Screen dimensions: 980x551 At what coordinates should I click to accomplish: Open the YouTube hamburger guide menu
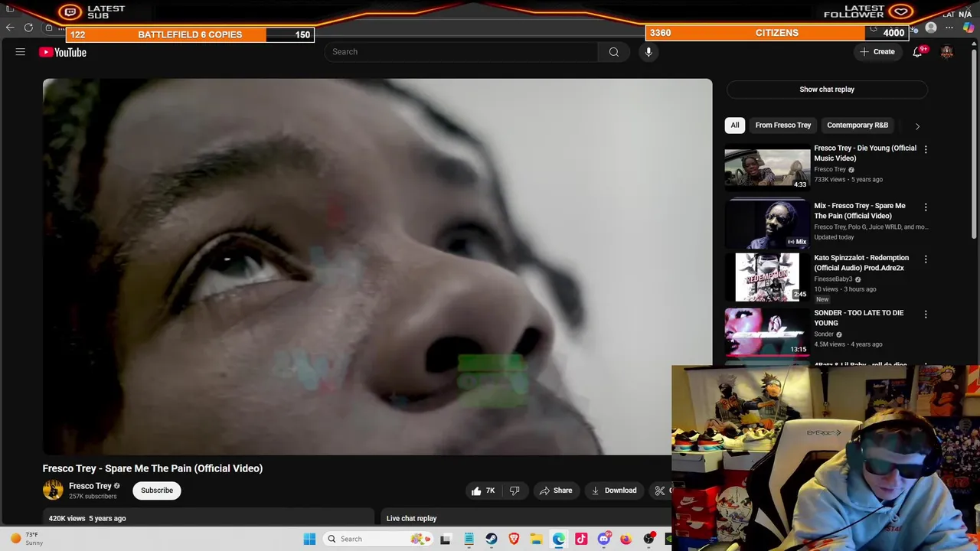[21, 52]
